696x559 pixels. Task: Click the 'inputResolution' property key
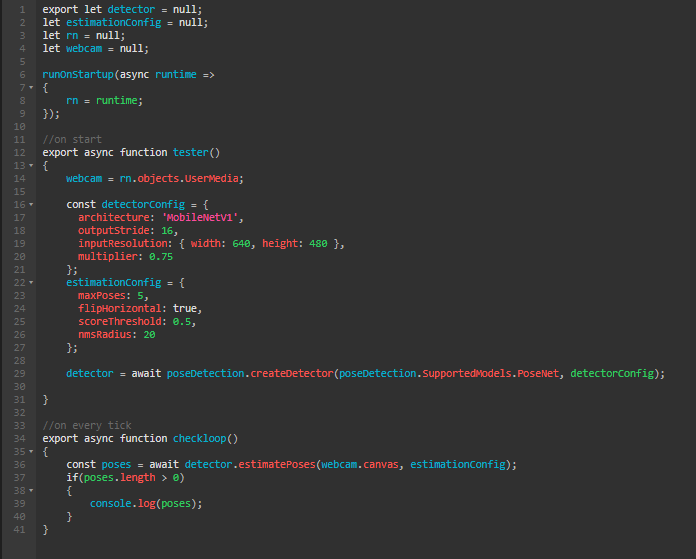click(123, 244)
